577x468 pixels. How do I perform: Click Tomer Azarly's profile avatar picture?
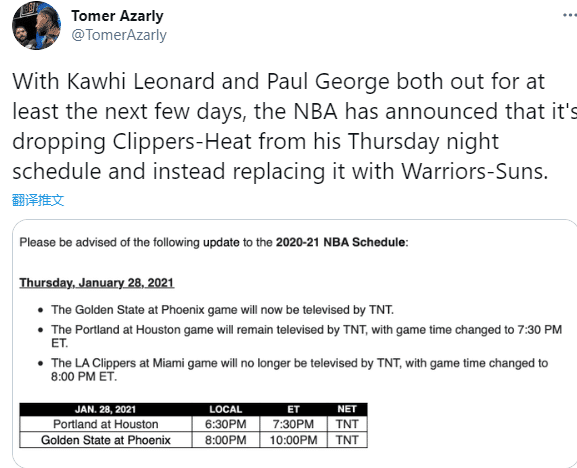(36, 26)
